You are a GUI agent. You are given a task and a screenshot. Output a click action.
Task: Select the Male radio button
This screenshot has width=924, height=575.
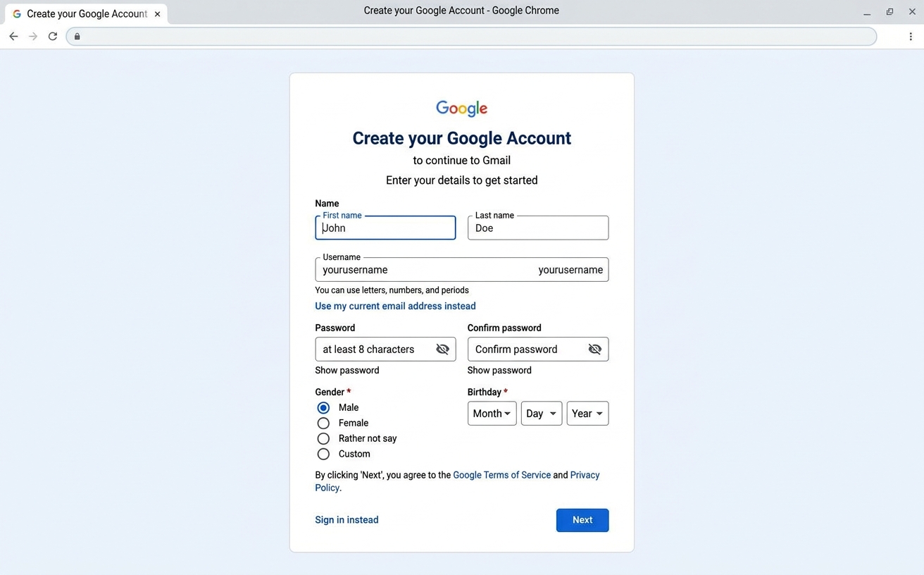[x=323, y=407]
